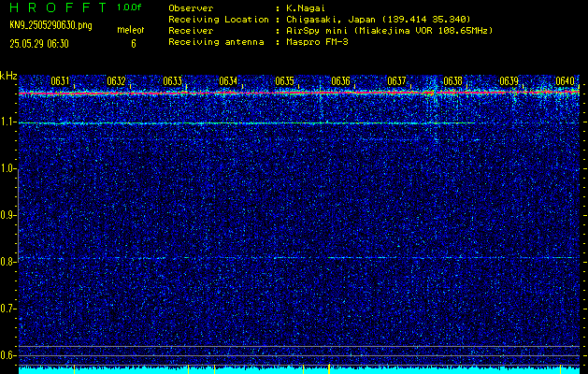Select the version label 1.00f
This screenshot has width=588, height=374.
click(129, 7)
